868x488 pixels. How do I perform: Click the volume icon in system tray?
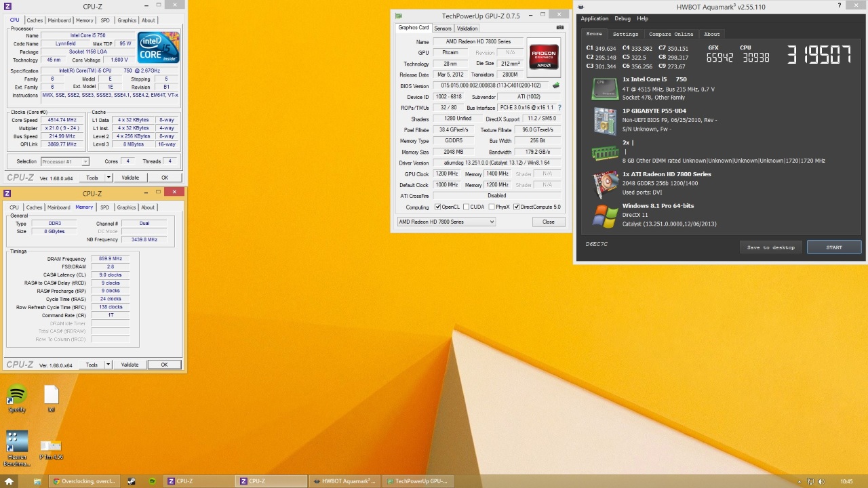click(x=822, y=481)
